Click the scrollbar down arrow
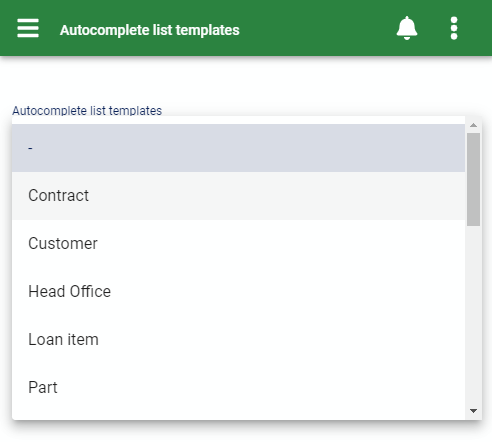 [x=473, y=411]
